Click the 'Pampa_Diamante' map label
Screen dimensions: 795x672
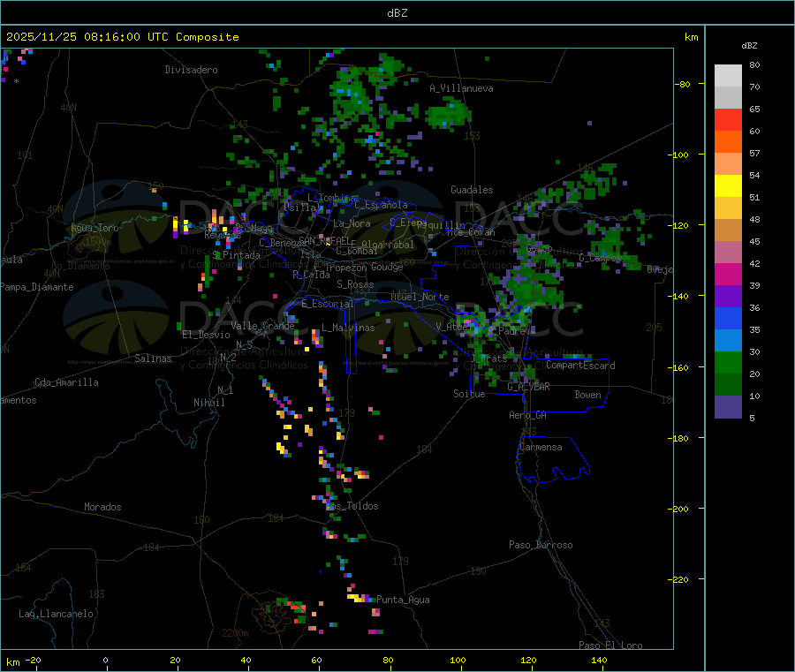37,287
